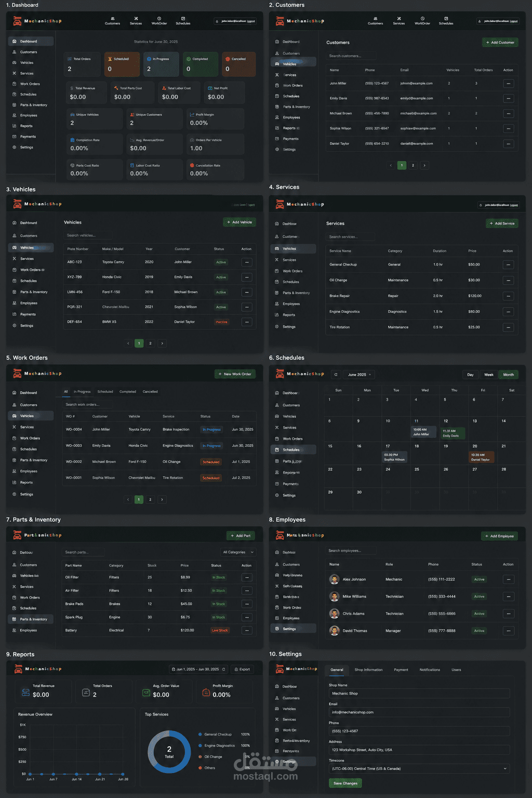Image resolution: width=532 pixels, height=798 pixels.
Task: Select page 2 in Vehicles pagination
Action: point(151,343)
